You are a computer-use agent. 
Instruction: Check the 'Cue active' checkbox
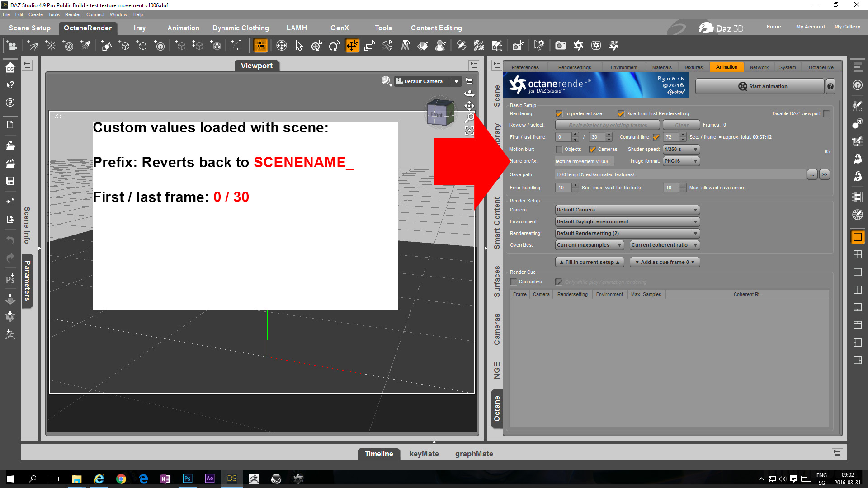click(x=514, y=282)
